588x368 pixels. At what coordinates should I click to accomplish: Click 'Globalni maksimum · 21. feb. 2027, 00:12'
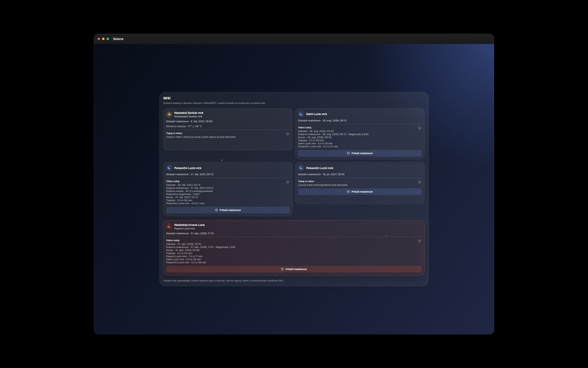coord(190,175)
